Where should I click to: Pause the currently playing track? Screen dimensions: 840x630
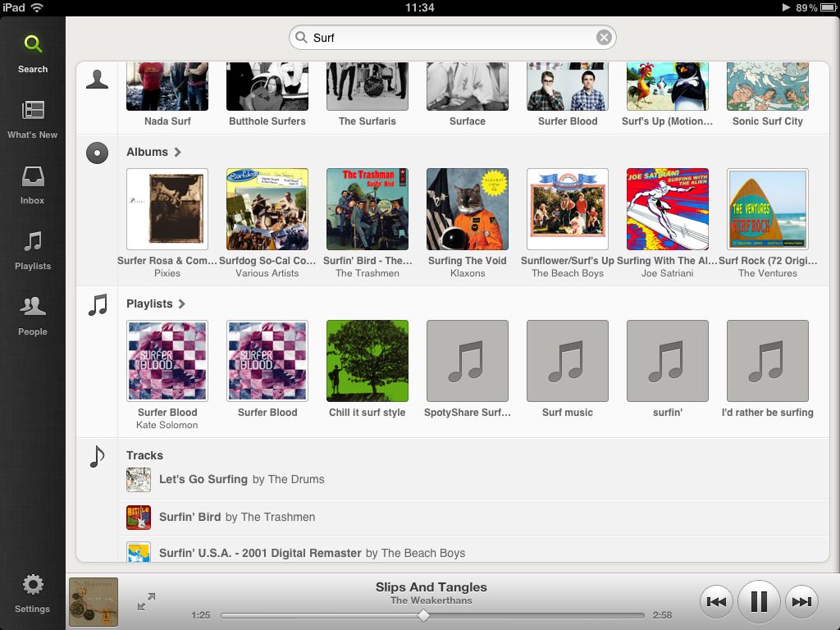[x=759, y=601]
